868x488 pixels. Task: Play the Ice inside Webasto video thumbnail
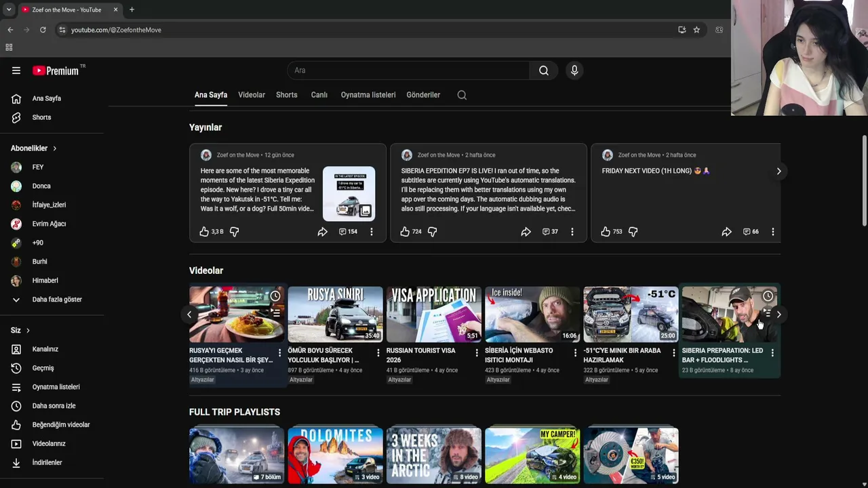click(x=532, y=314)
